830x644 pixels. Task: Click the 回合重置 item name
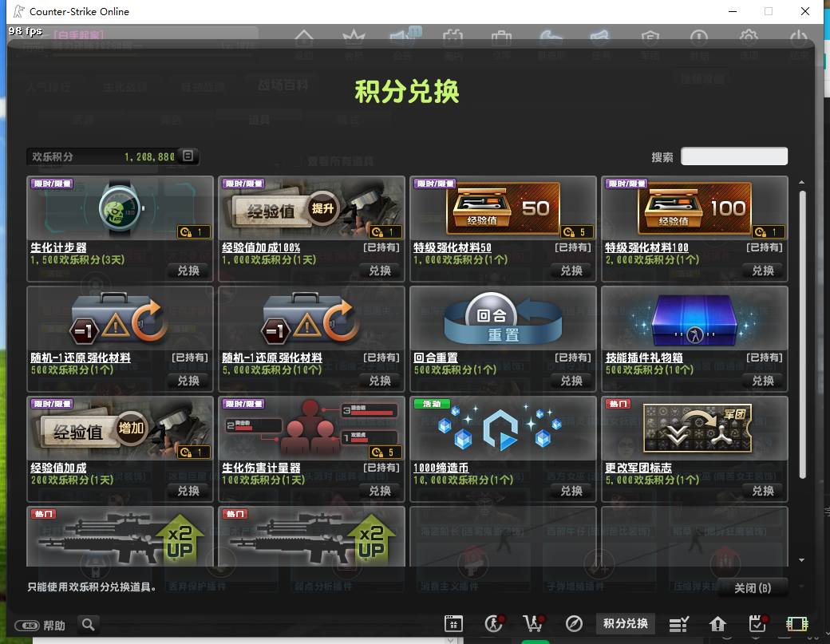(x=435, y=358)
